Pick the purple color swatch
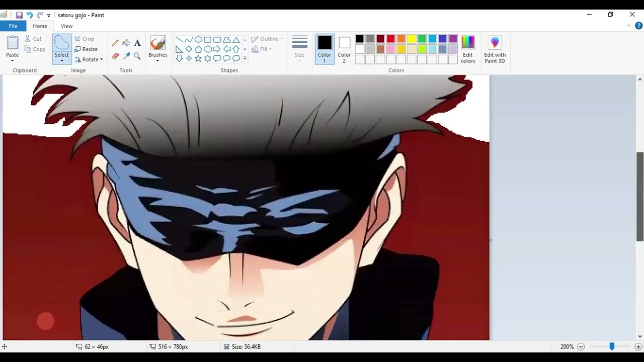Viewport: 644px width, 362px height. pos(453,39)
